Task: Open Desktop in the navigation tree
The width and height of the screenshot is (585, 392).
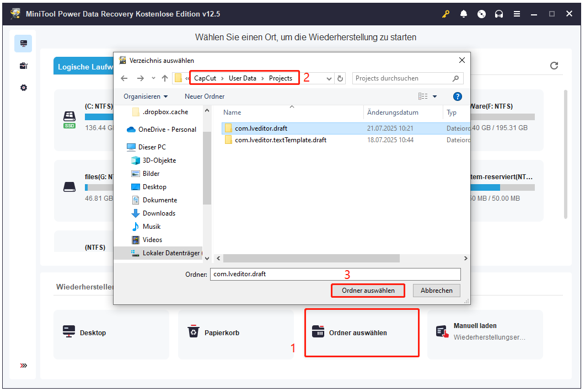Action: (154, 187)
